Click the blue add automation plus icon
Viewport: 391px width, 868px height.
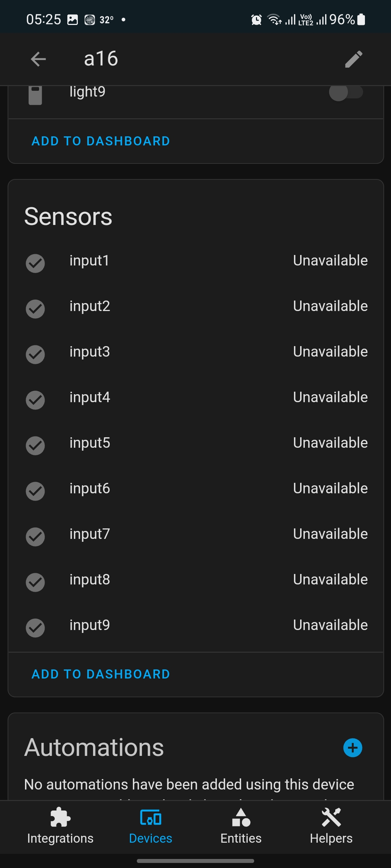click(353, 748)
